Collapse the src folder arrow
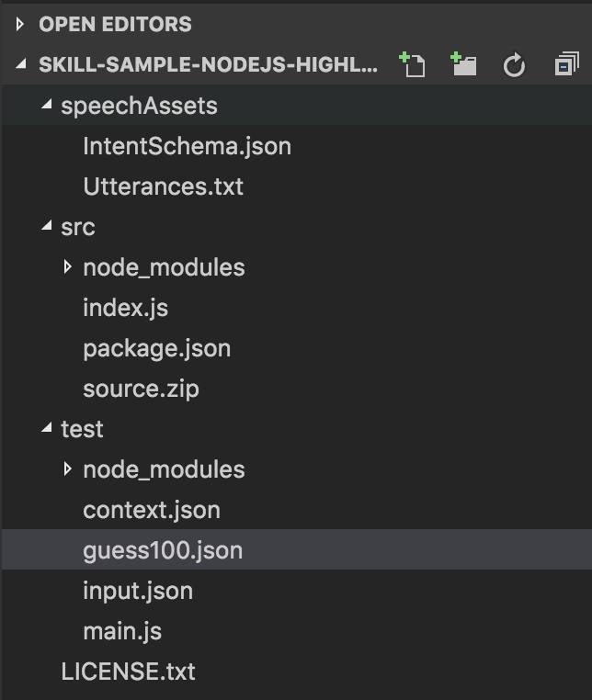Image resolution: width=592 pixels, height=700 pixels. (x=47, y=227)
